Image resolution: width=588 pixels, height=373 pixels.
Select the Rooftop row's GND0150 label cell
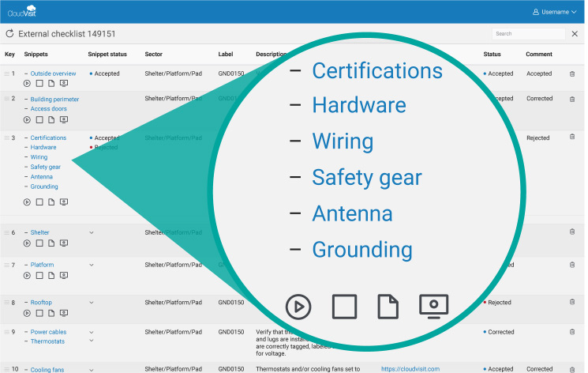coord(231,303)
